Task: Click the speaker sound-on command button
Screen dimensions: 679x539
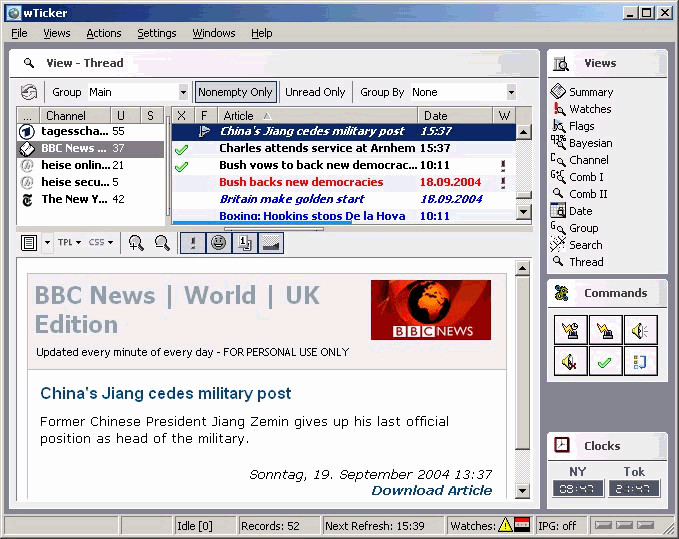Action: [x=640, y=331]
